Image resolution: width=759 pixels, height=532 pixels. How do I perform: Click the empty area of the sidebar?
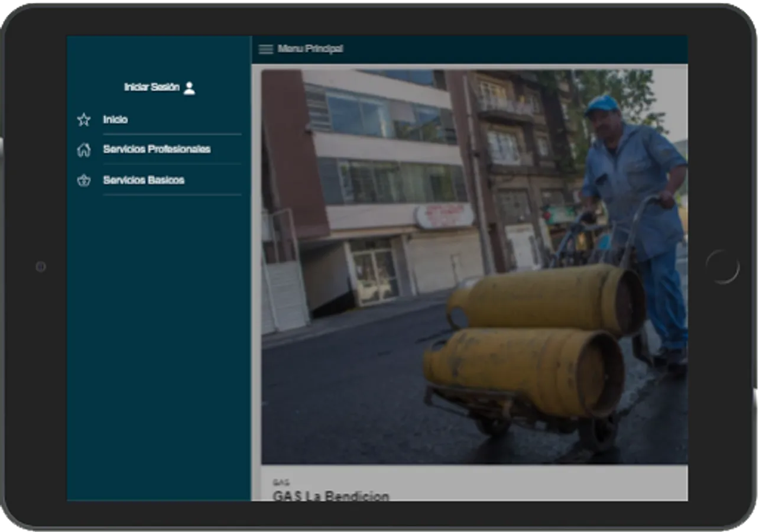tap(158, 349)
